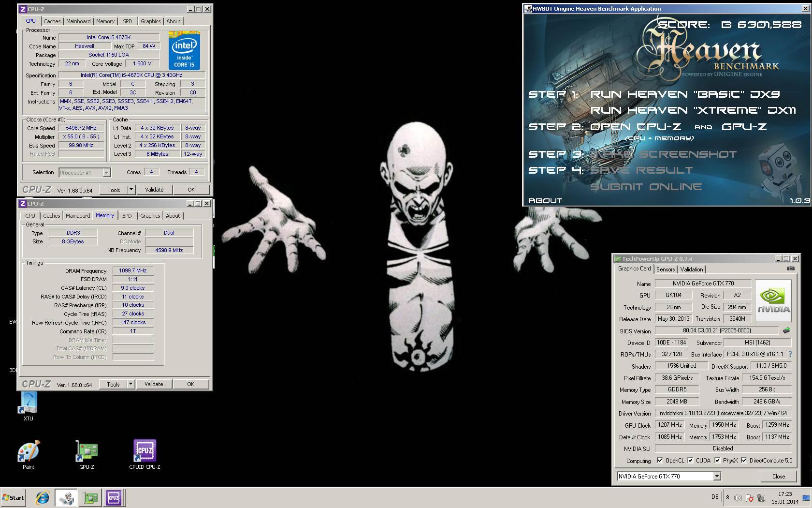Click Tools button in CPU-Z Memory window
Viewport: 812px width, 508px height.
tap(113, 384)
